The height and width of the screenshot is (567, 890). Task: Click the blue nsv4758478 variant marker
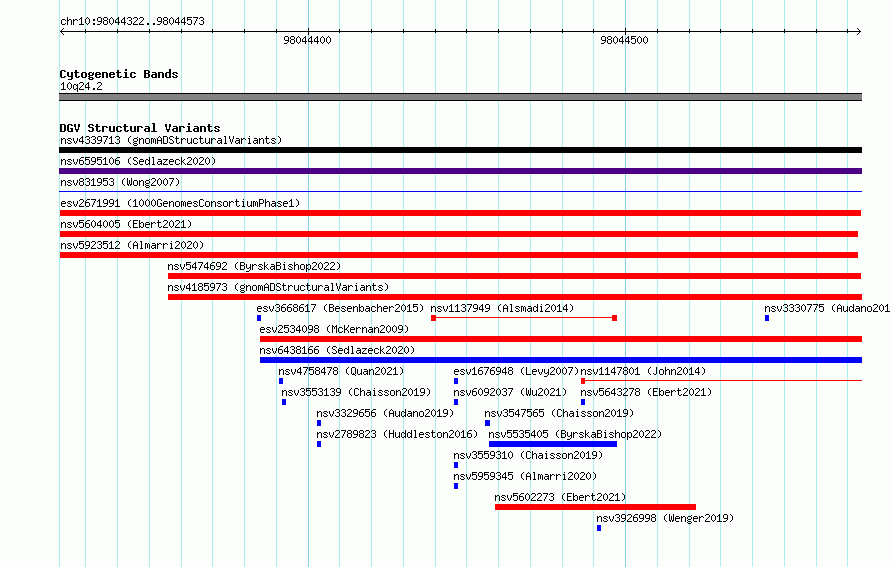(x=281, y=381)
